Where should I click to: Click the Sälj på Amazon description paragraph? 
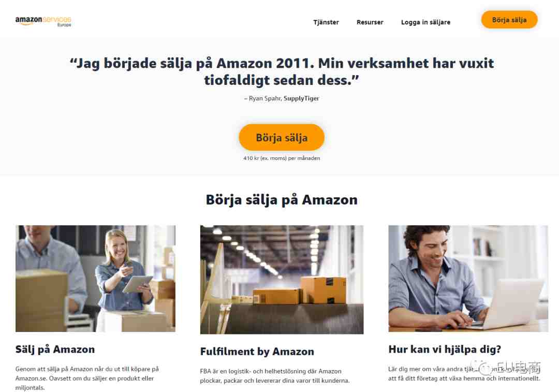(x=87, y=378)
